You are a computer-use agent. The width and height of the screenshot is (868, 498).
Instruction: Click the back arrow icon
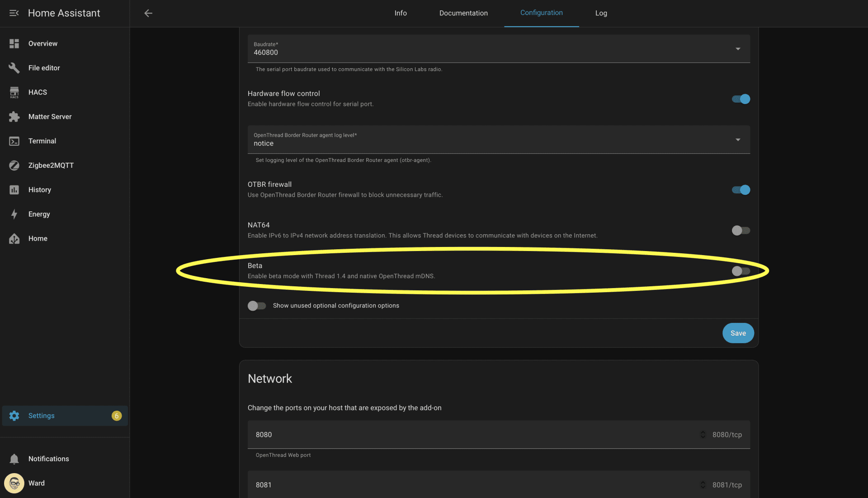(x=148, y=13)
